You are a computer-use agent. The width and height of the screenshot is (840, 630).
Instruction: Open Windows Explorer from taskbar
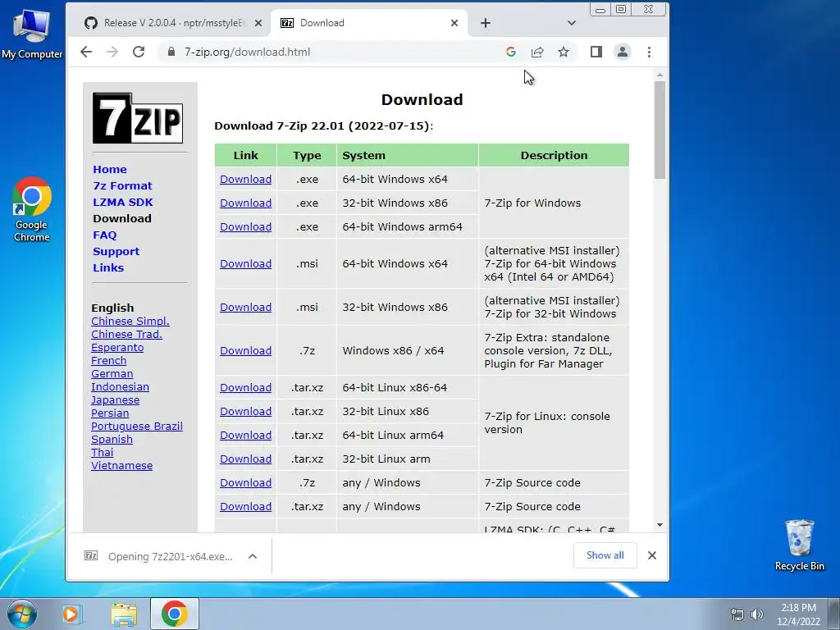[x=124, y=614]
